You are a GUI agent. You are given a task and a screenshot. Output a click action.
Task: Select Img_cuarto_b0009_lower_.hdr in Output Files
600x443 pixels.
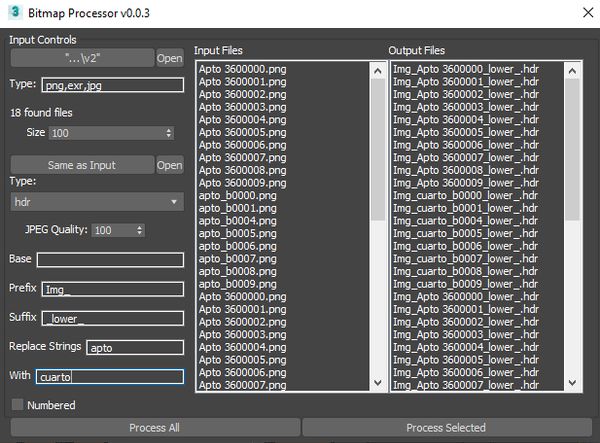click(465, 284)
